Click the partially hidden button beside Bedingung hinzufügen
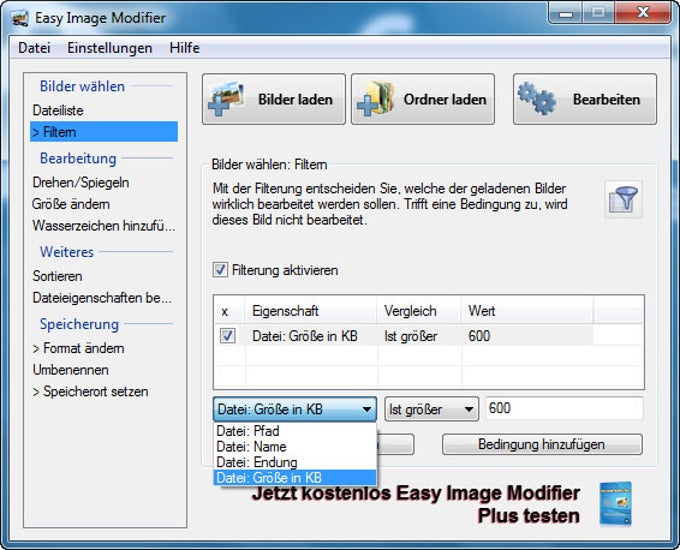 pyautogui.click(x=396, y=444)
